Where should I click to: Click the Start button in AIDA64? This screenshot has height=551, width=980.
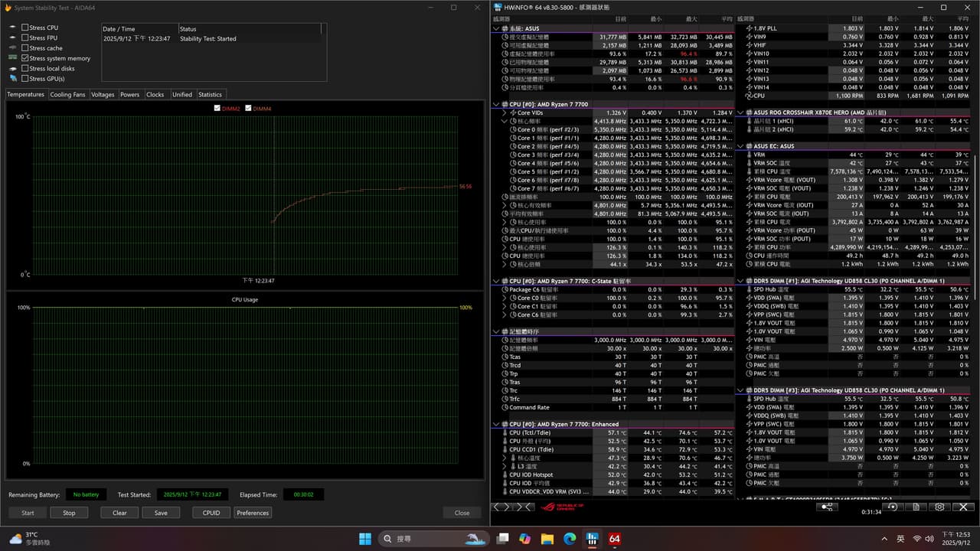(28, 513)
